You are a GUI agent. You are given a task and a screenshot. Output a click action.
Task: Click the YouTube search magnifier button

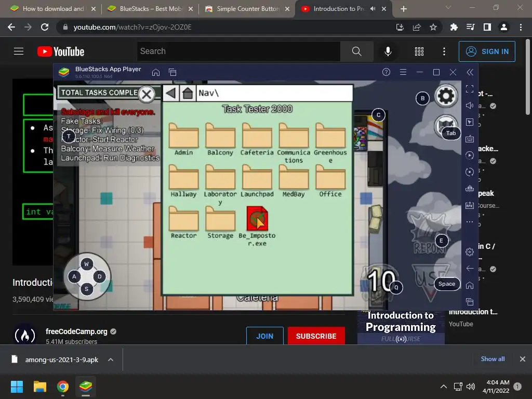pyautogui.click(x=356, y=51)
